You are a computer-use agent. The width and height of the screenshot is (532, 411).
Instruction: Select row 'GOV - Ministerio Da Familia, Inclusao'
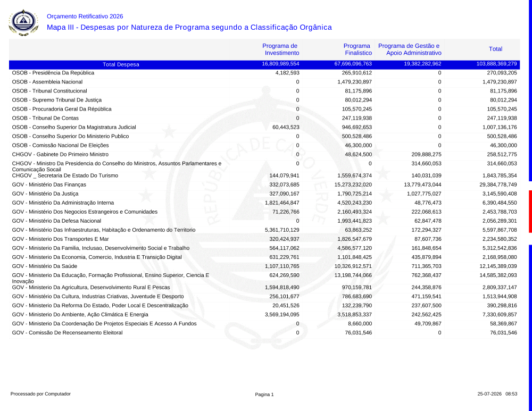(x=264, y=248)
